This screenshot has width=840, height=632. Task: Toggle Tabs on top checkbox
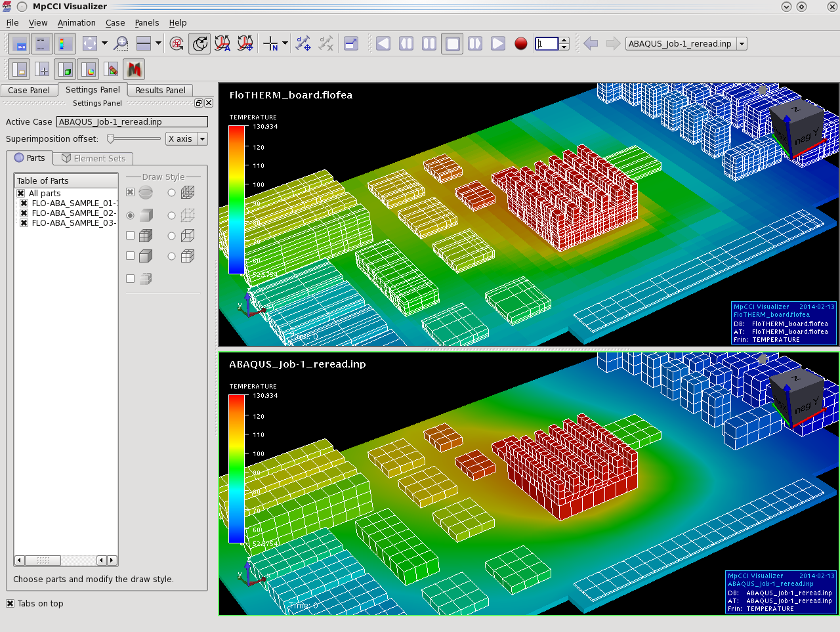(10, 604)
